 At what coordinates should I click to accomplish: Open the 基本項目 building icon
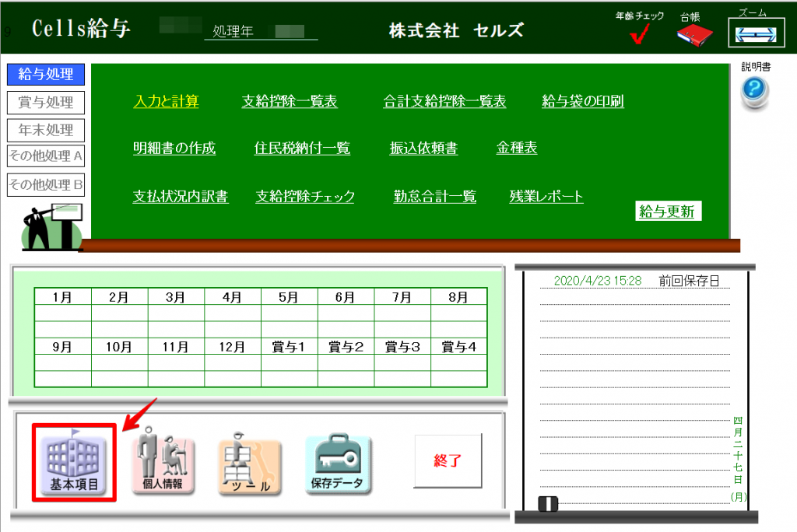tap(74, 465)
